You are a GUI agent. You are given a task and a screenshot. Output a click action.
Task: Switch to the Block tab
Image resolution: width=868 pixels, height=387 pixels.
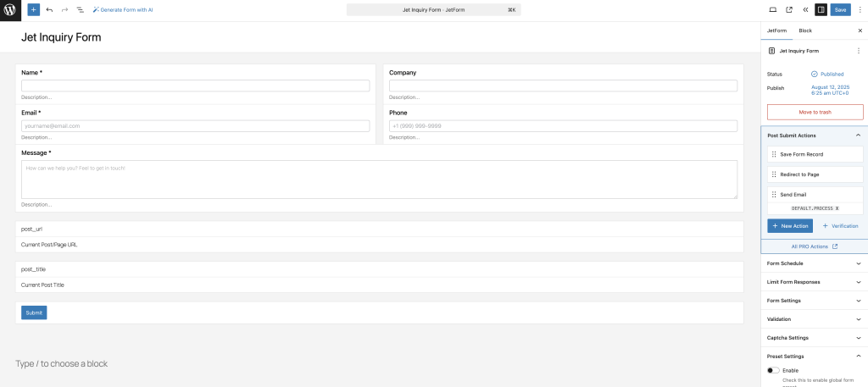(805, 31)
